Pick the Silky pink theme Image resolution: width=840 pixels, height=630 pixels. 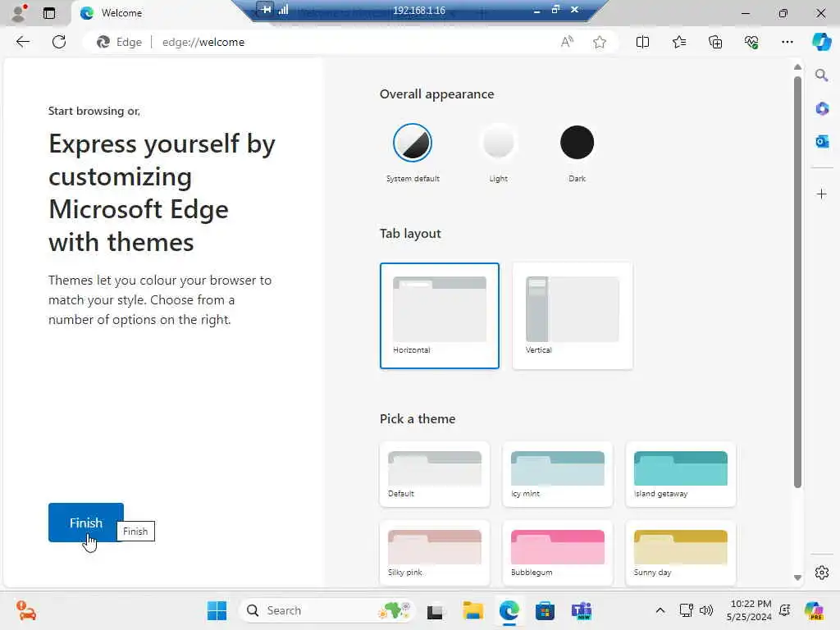(435, 553)
